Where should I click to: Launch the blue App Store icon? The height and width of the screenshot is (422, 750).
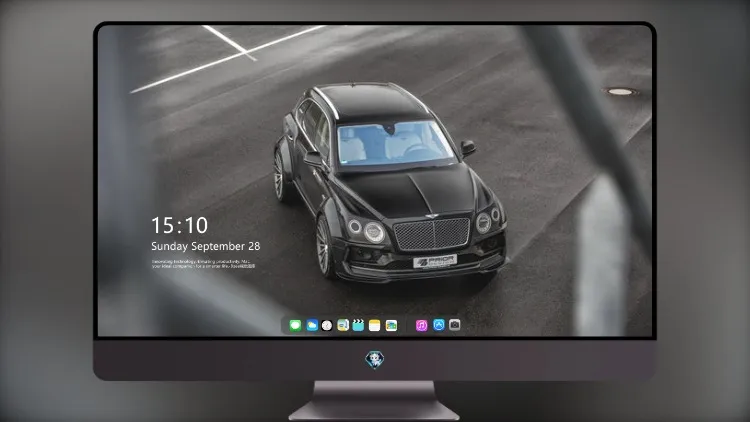tap(439, 325)
